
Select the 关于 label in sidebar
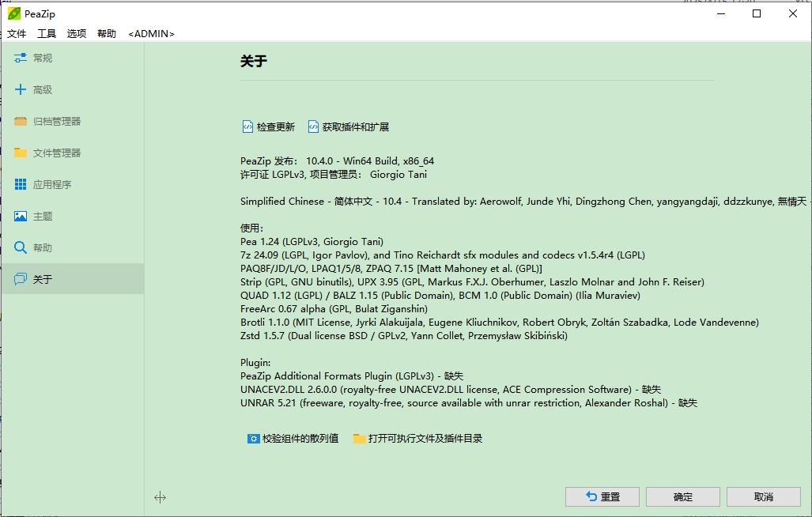coord(43,279)
